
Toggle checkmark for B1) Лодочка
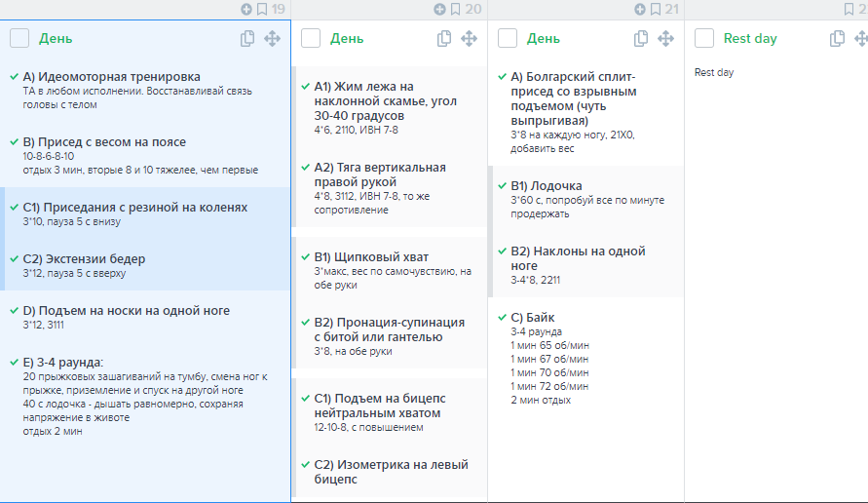pos(502,185)
